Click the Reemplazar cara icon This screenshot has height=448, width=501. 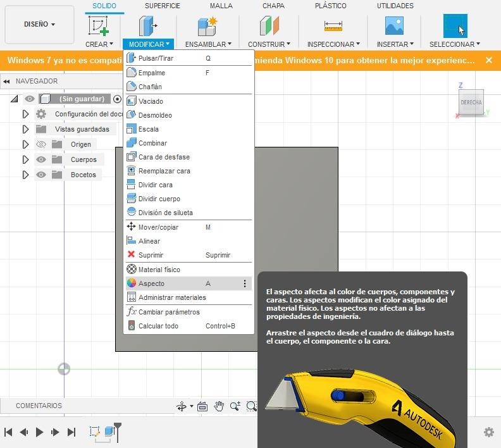pos(132,171)
